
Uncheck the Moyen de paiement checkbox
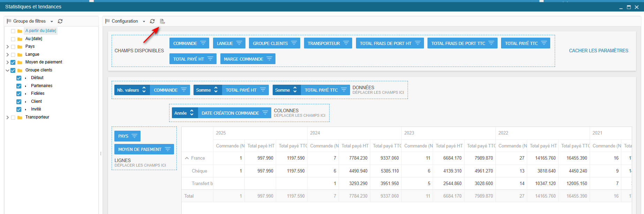pyautogui.click(x=13, y=62)
